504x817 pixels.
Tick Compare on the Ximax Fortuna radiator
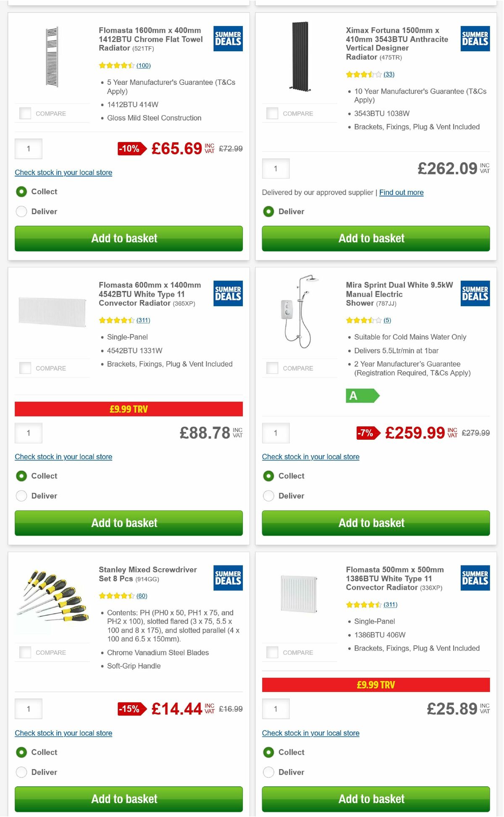pyautogui.click(x=272, y=113)
